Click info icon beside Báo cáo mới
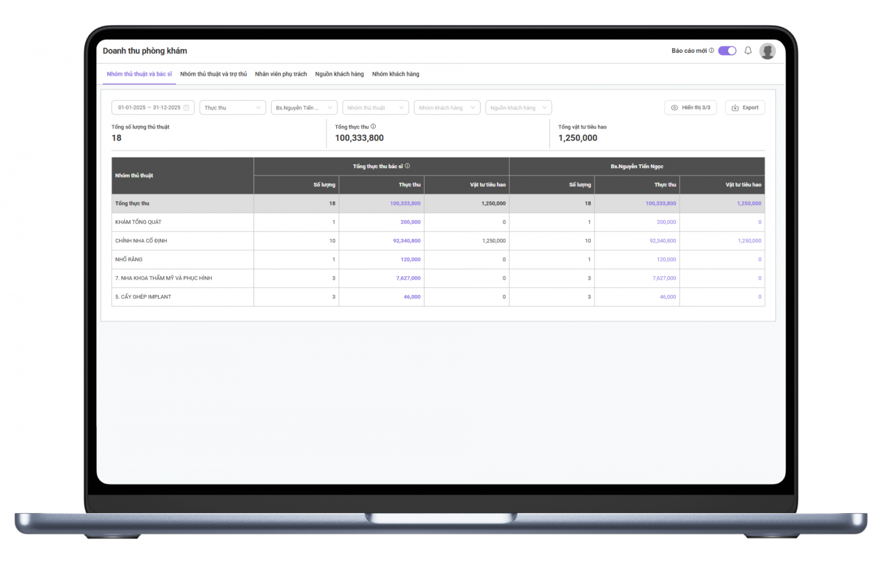The image size is (882, 588). pos(711,51)
